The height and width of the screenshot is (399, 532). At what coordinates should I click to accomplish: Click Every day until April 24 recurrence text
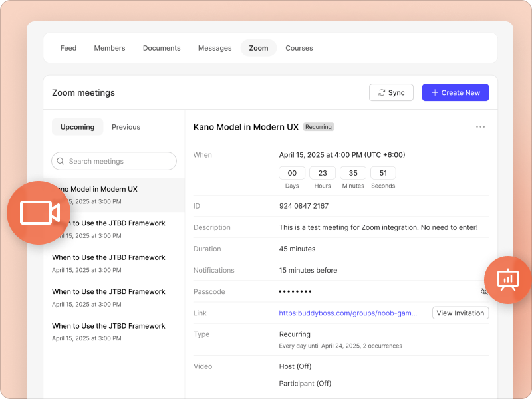click(x=340, y=346)
